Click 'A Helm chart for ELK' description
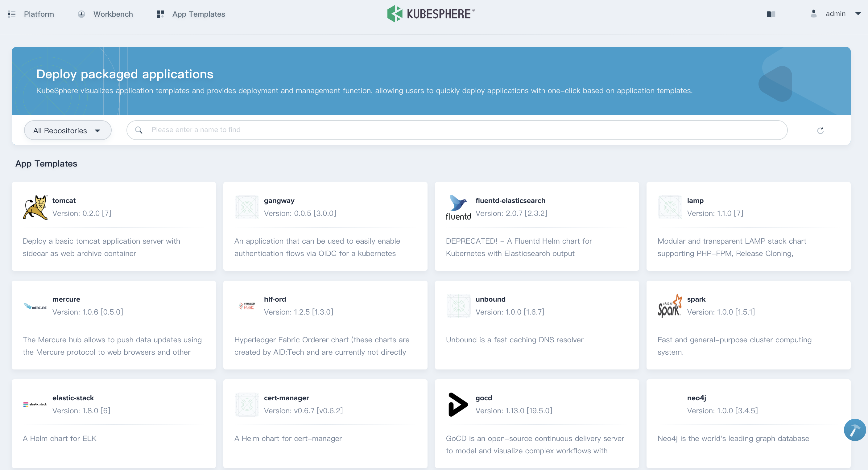868x470 pixels. click(60, 438)
